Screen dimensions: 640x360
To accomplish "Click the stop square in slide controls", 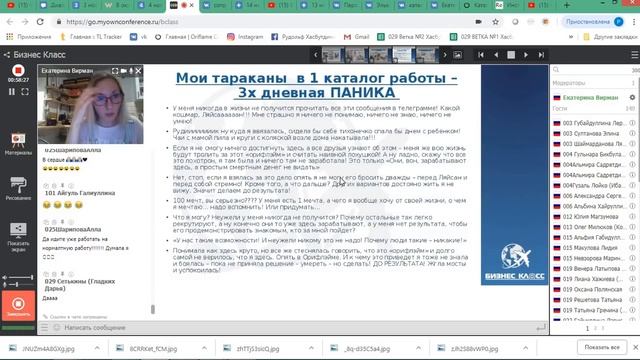I will pos(511,55).
